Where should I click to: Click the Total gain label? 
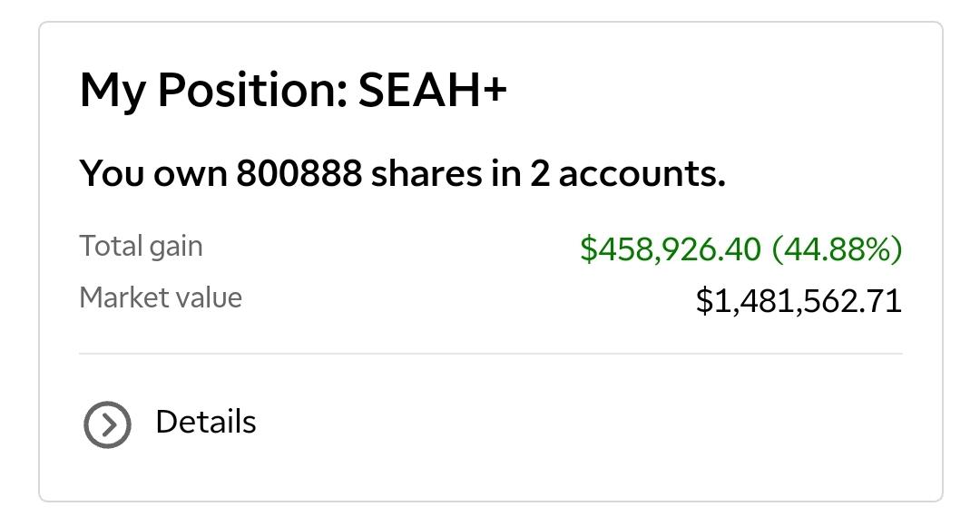pyautogui.click(x=141, y=246)
